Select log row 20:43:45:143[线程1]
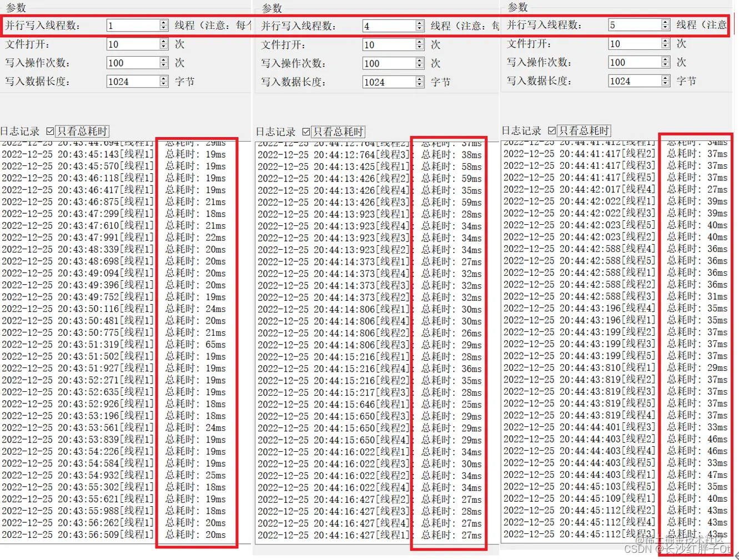Viewport: 739px width, 560px height. point(114,154)
